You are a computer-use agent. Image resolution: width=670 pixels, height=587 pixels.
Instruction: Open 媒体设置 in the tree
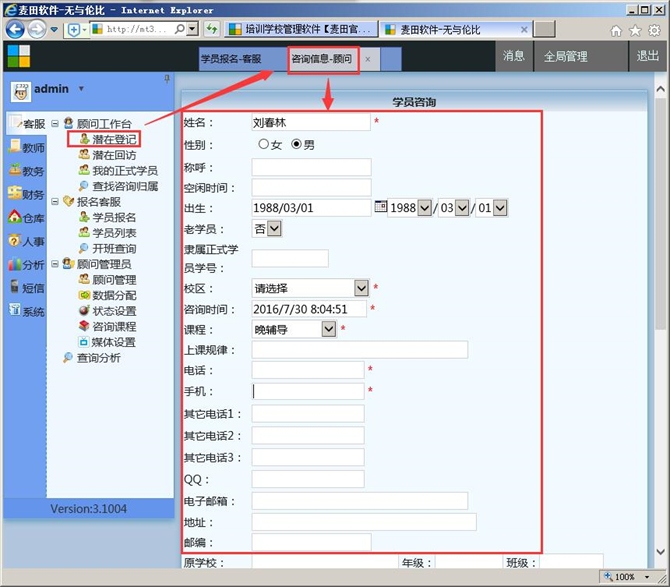click(x=108, y=342)
